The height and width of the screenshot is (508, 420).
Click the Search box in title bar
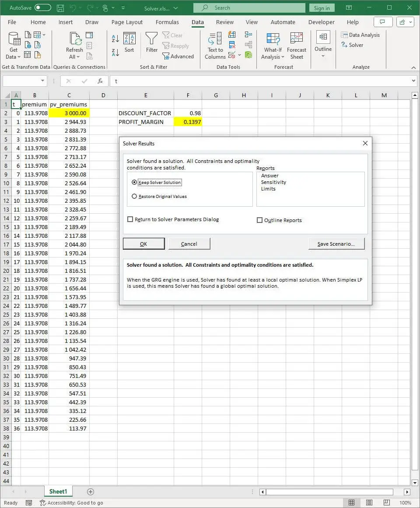[249, 8]
